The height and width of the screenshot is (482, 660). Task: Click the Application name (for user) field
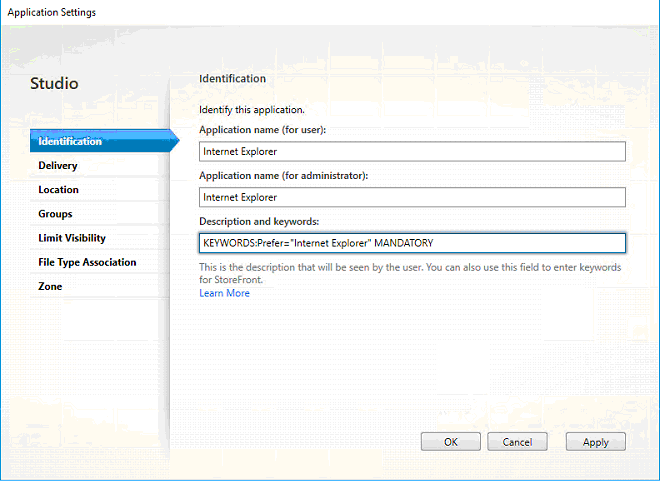pyautogui.click(x=412, y=152)
